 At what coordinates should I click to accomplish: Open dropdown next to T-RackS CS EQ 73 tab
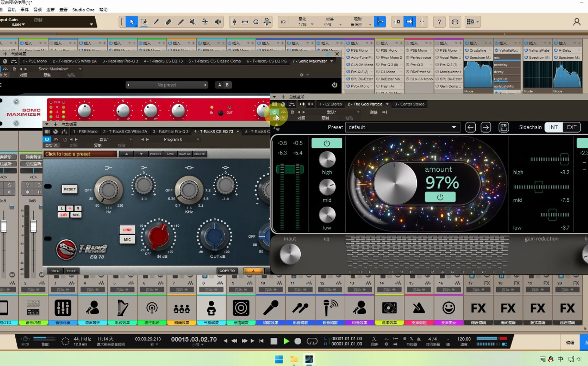click(x=238, y=132)
